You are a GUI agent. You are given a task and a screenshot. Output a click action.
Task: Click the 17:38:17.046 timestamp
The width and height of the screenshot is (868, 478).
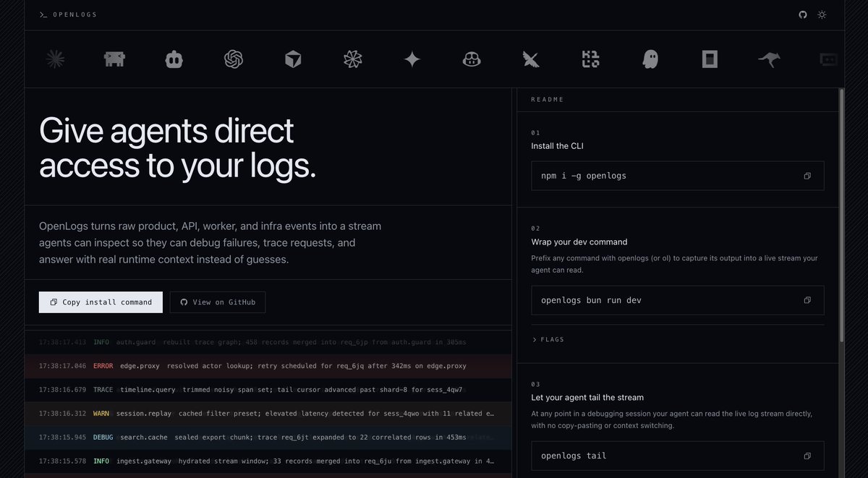62,366
